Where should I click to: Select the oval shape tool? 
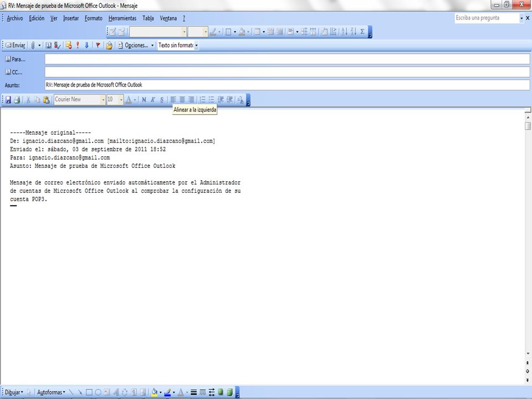(x=98, y=392)
